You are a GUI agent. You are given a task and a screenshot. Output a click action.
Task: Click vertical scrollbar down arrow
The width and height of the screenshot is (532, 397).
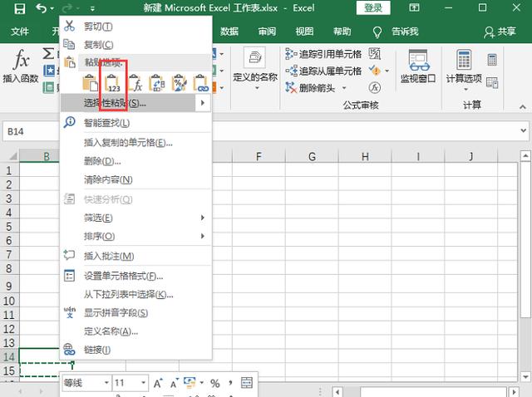coord(525,377)
